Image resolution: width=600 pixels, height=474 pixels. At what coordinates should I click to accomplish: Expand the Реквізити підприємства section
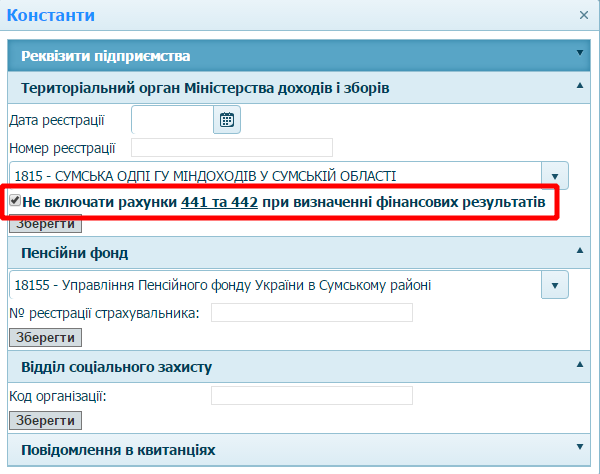point(579,53)
